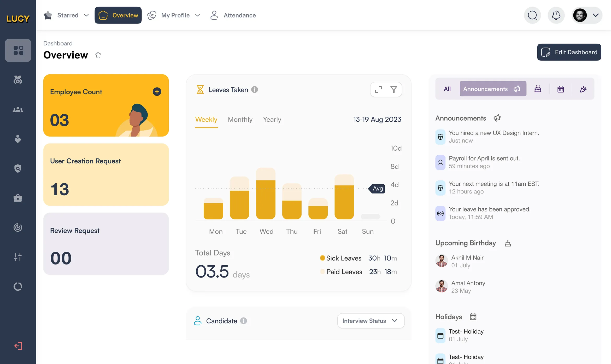Click the sliders settings sidebar icon
611x364 pixels.
pos(18,257)
